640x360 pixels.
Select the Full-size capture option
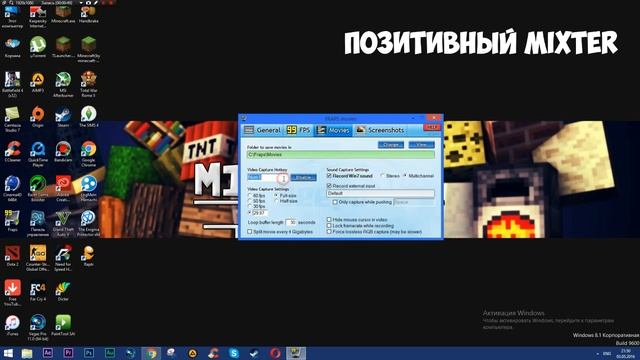[276, 196]
